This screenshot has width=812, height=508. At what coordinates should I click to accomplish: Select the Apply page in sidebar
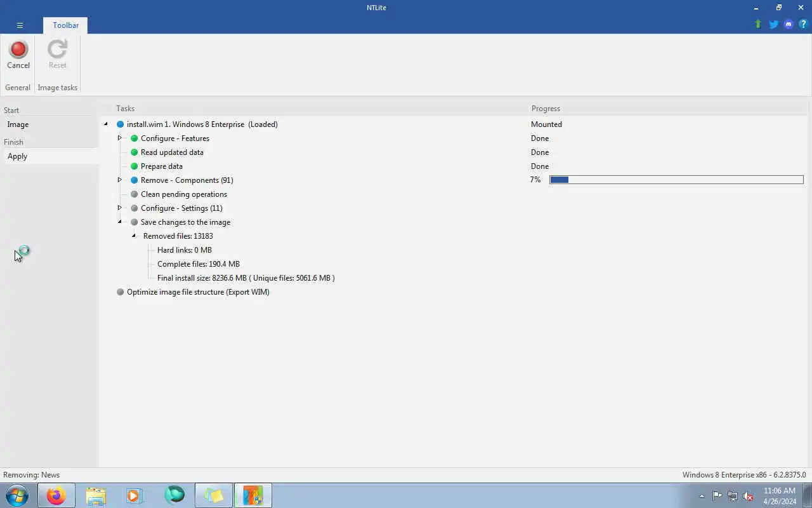pyautogui.click(x=51, y=156)
